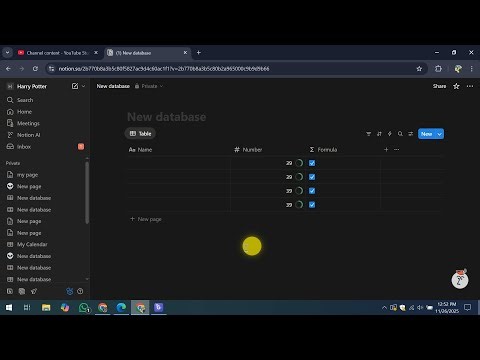Open property options ellipsis beside plus
Screen dimensions: 480x360
click(x=396, y=150)
